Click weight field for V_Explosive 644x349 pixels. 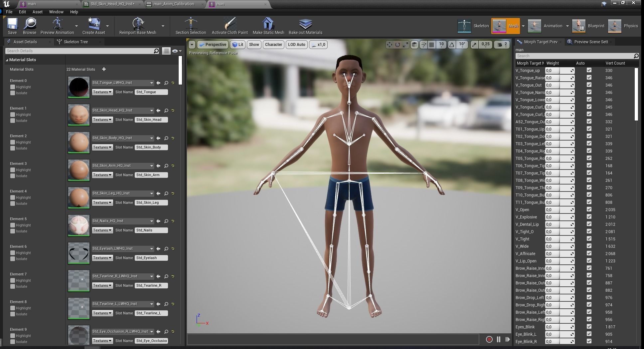pos(560,217)
